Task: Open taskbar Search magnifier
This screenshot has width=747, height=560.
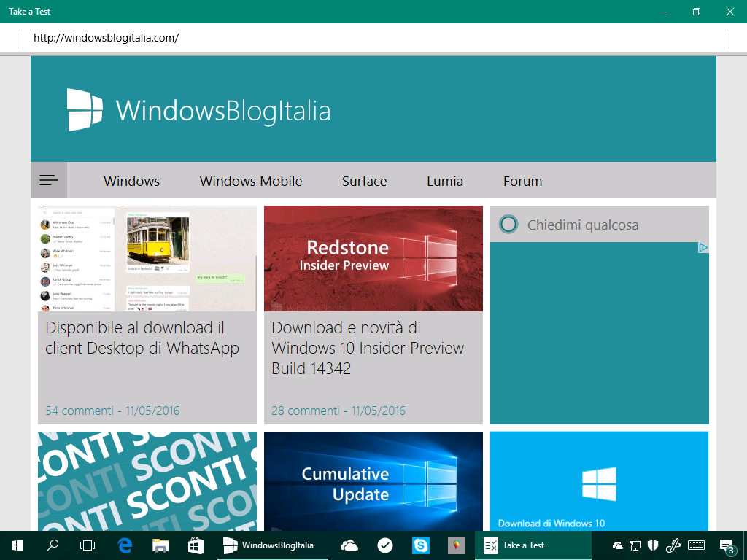Action: click(x=53, y=545)
